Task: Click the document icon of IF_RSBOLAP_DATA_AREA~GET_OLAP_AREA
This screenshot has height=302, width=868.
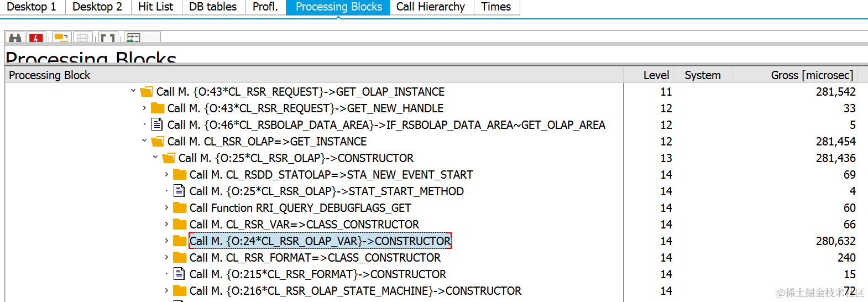Action: click(x=157, y=124)
